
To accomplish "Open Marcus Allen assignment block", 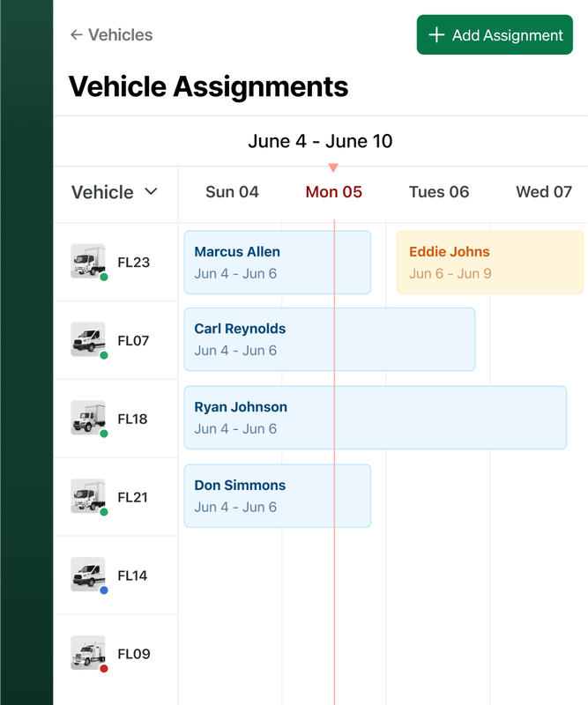I will pyautogui.click(x=278, y=262).
